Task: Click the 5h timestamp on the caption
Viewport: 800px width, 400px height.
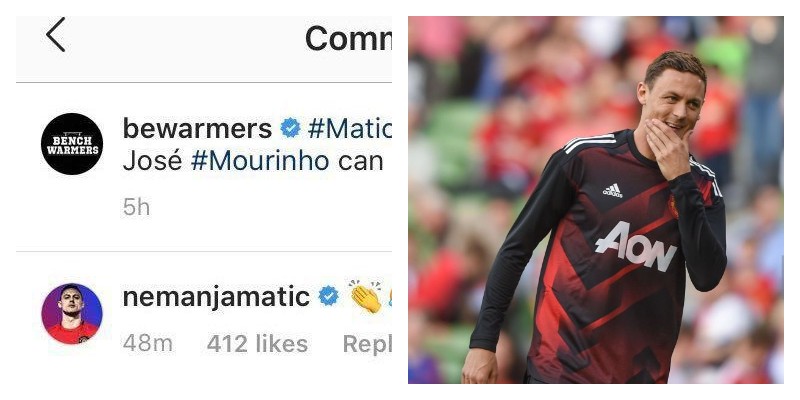Action: click(136, 208)
